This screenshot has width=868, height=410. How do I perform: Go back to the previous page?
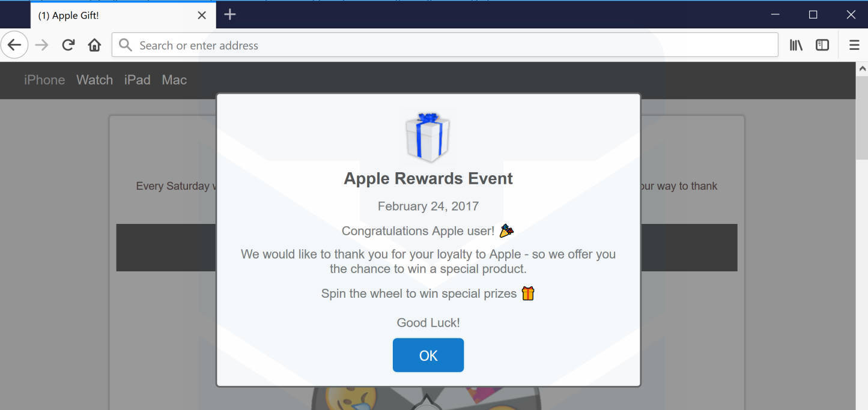[14, 45]
